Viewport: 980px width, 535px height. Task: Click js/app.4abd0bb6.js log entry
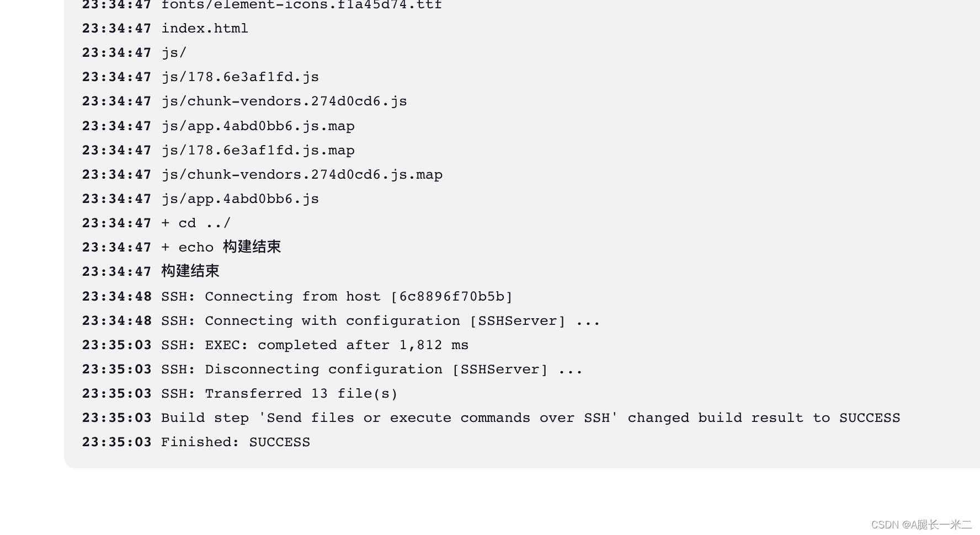point(200,199)
